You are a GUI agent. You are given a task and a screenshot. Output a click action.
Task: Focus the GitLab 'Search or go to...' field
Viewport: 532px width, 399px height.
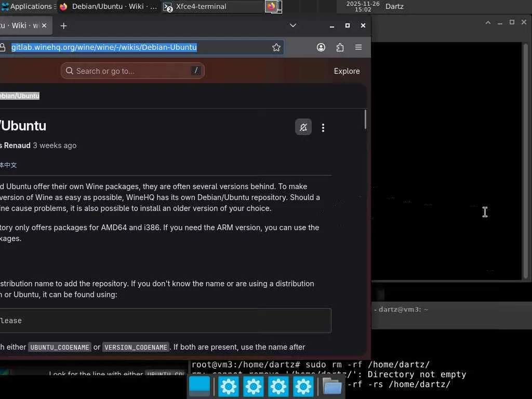(x=132, y=71)
